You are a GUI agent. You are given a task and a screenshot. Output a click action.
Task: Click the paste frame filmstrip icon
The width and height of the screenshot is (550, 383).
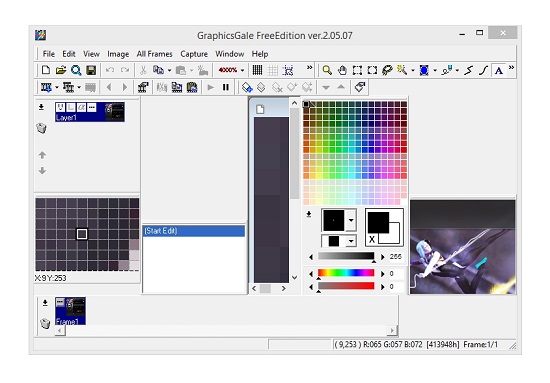click(192, 87)
